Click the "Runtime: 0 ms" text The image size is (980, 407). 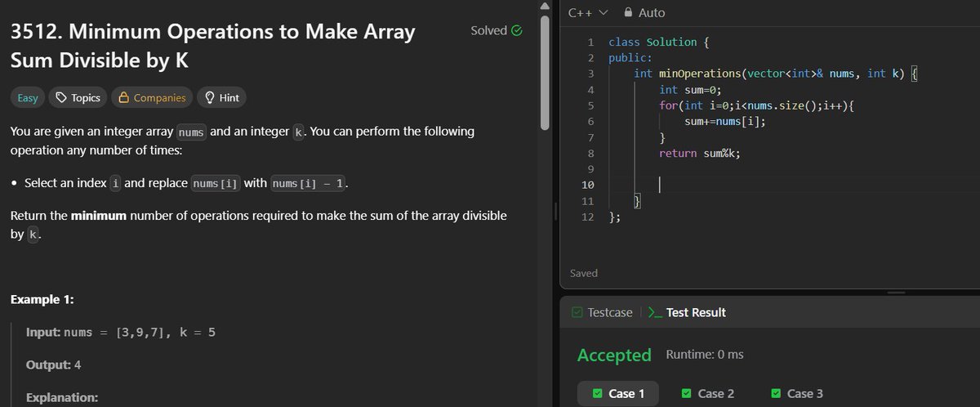(705, 355)
